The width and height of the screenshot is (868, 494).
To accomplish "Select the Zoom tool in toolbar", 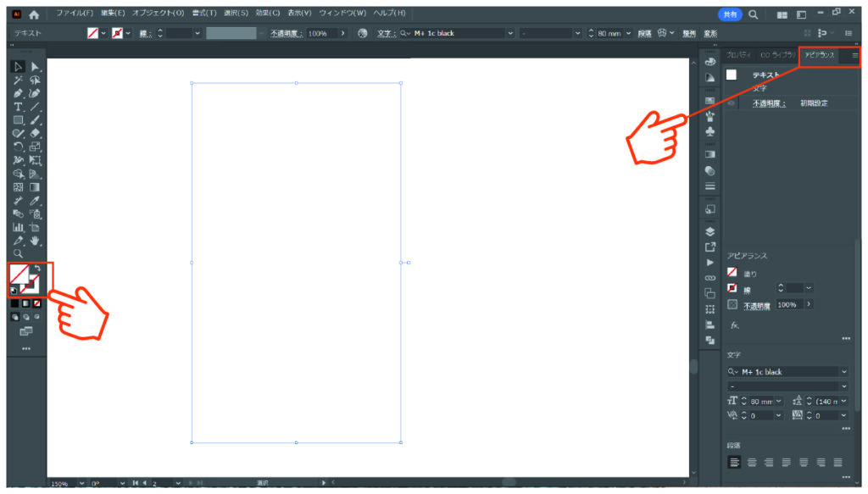I will pyautogui.click(x=18, y=254).
